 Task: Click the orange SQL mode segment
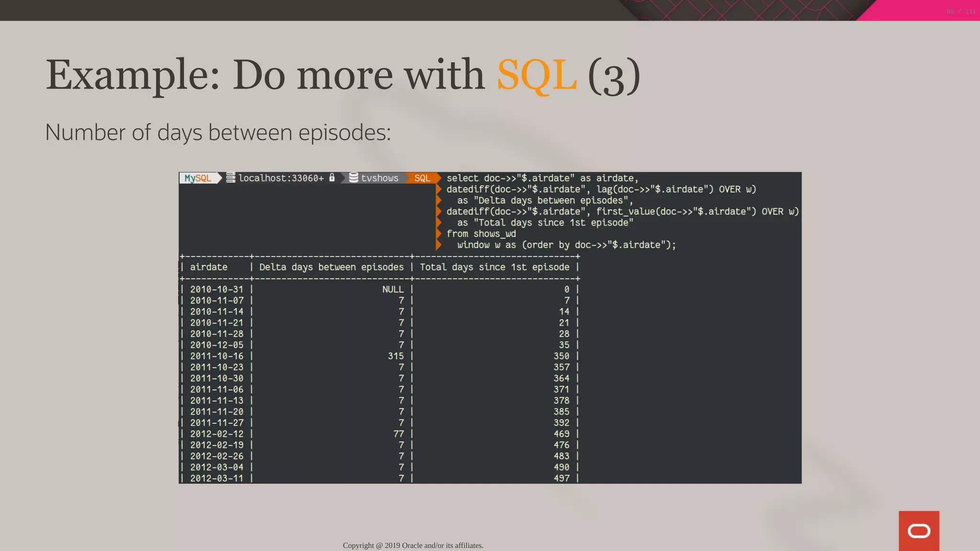tap(422, 178)
